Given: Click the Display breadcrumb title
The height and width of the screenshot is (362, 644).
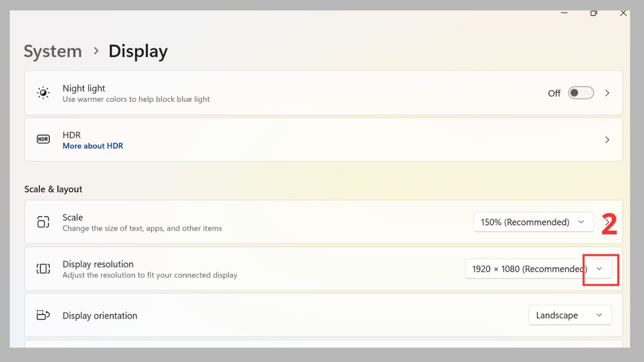Looking at the screenshot, I should (138, 51).
